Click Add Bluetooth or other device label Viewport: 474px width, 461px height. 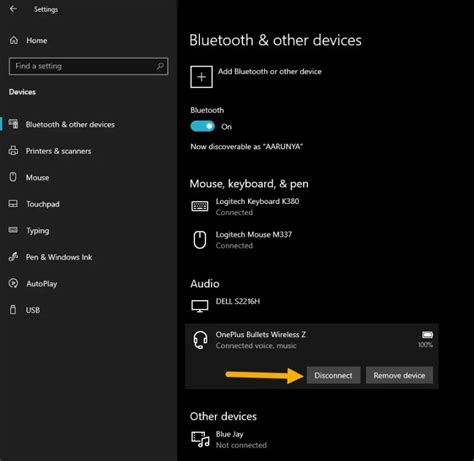[270, 71]
